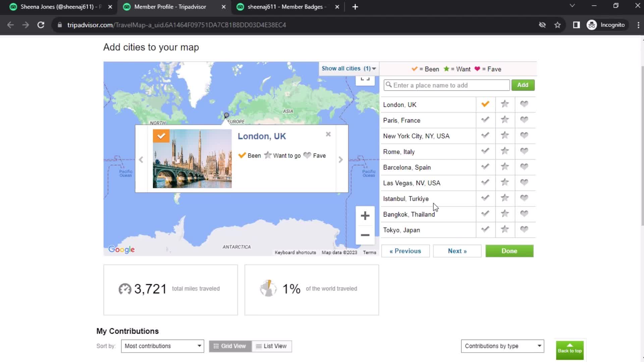Heart Tokyo, Japan as Fave

524,229
